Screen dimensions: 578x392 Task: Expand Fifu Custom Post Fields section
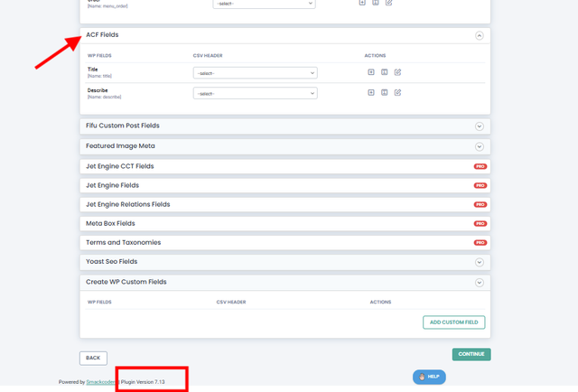(479, 126)
